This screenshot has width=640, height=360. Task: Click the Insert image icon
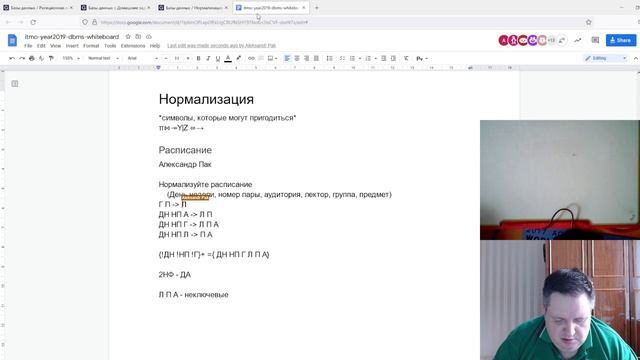coord(270,58)
